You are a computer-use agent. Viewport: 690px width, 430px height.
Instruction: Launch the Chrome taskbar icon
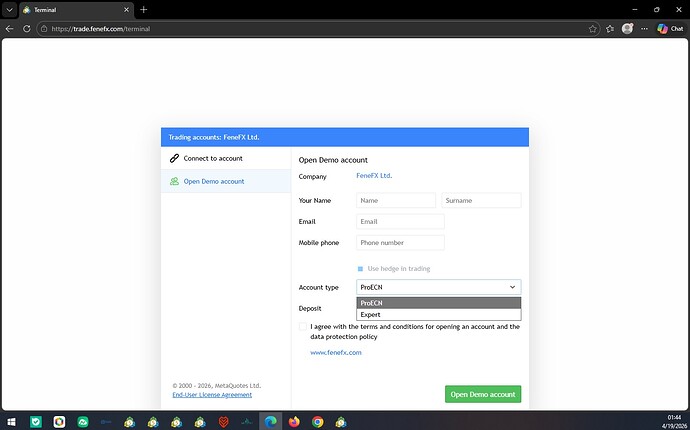click(317, 422)
